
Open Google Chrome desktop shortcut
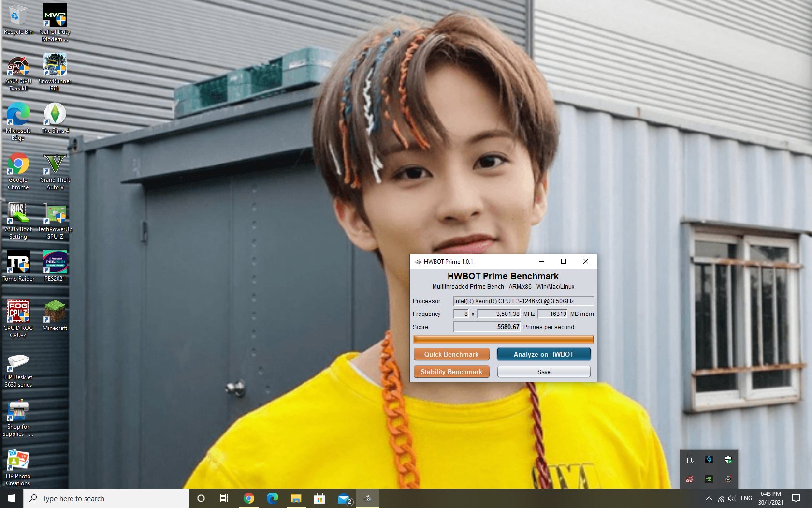(18, 171)
